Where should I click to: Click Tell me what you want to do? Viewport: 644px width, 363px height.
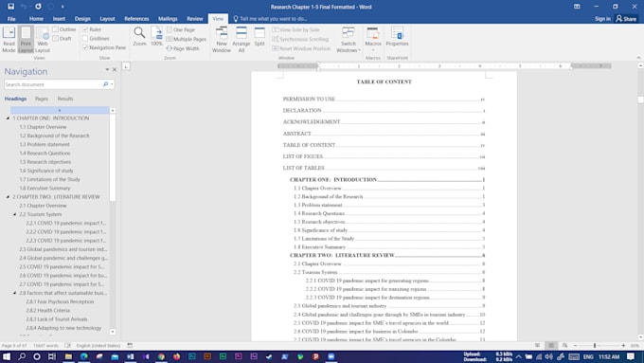pos(270,19)
